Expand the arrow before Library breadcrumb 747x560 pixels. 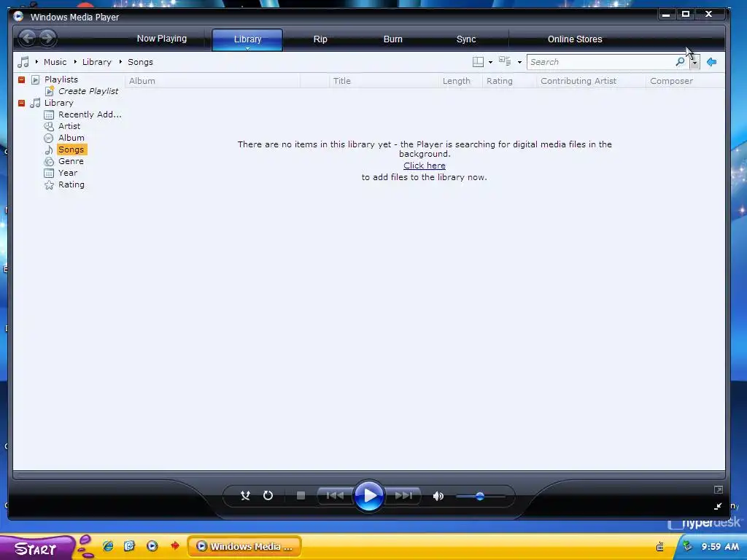75,62
